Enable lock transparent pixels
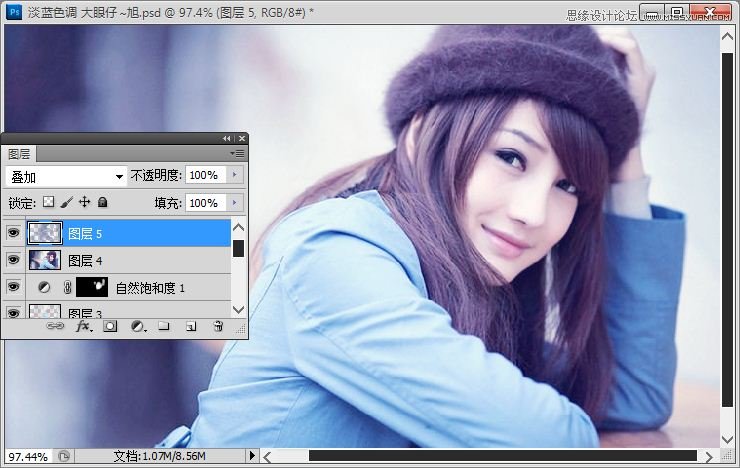This screenshot has width=740, height=468. 48,202
